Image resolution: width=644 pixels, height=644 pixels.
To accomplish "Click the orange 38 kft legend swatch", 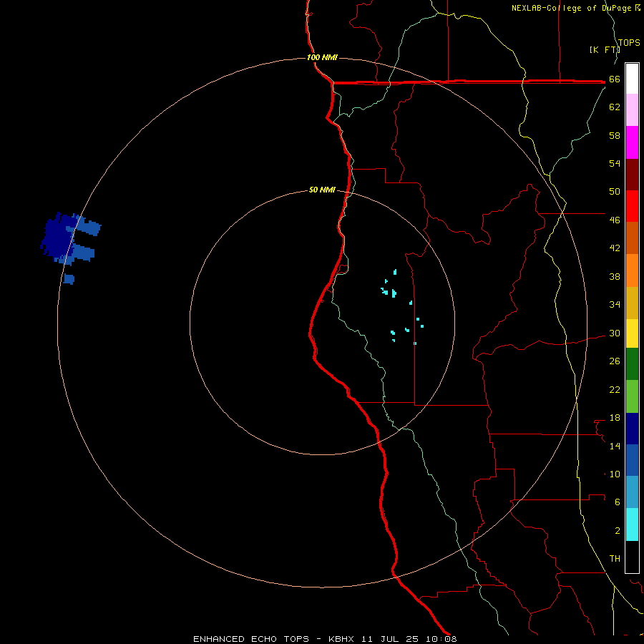I will click(632, 270).
